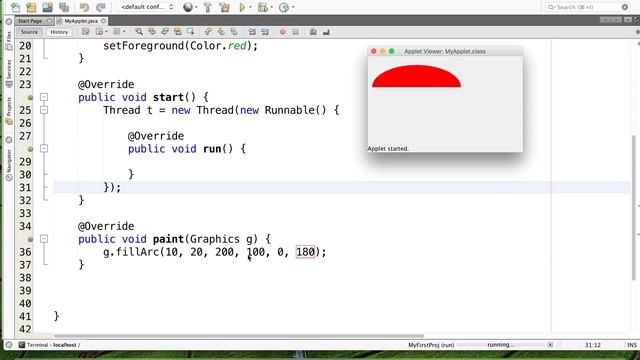Select the MyApplet.java tab

(x=81, y=21)
